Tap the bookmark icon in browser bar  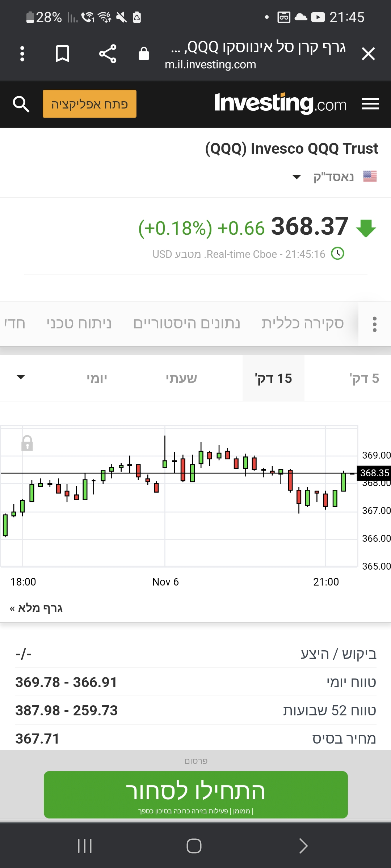click(62, 54)
